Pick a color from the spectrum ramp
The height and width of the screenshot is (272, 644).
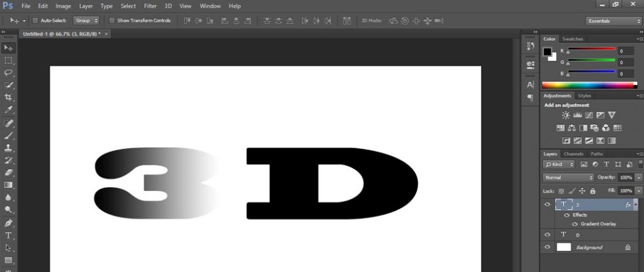point(589,85)
